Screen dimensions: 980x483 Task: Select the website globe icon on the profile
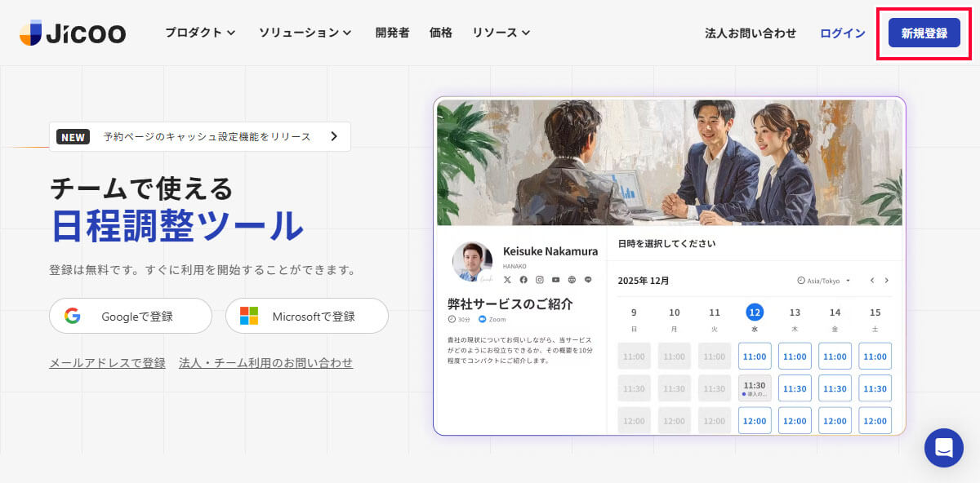tap(572, 280)
